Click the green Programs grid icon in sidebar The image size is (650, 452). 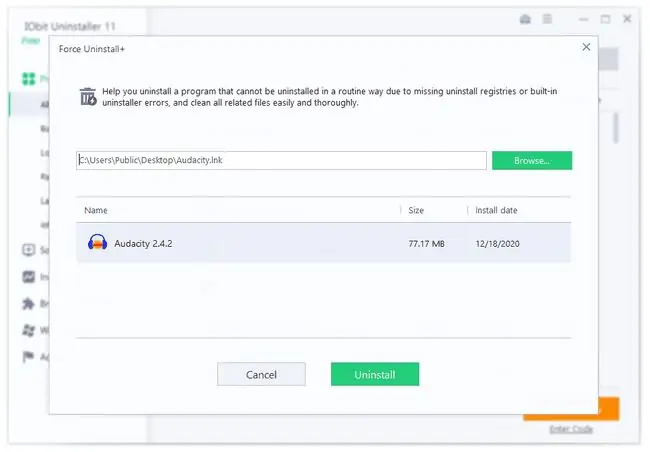coord(29,78)
